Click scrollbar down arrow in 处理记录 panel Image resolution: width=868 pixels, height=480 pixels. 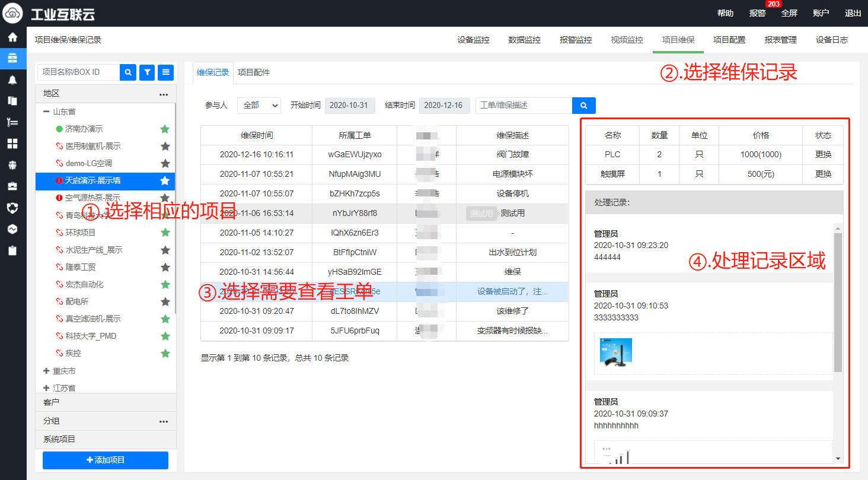[x=838, y=459]
